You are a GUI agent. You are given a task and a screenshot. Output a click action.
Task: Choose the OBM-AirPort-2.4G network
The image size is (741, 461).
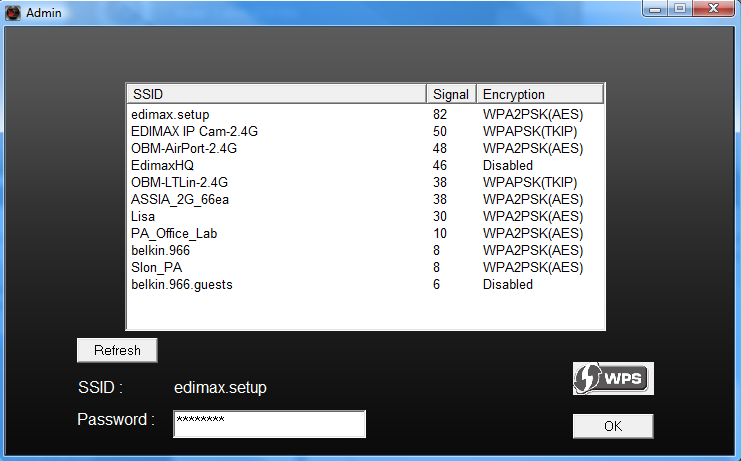[365, 148]
